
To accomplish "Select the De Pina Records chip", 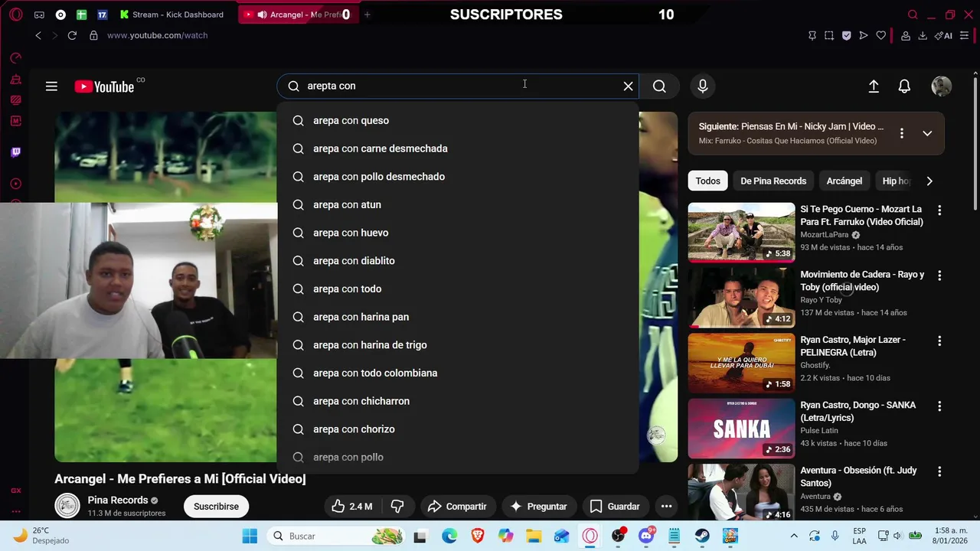I will pyautogui.click(x=773, y=181).
